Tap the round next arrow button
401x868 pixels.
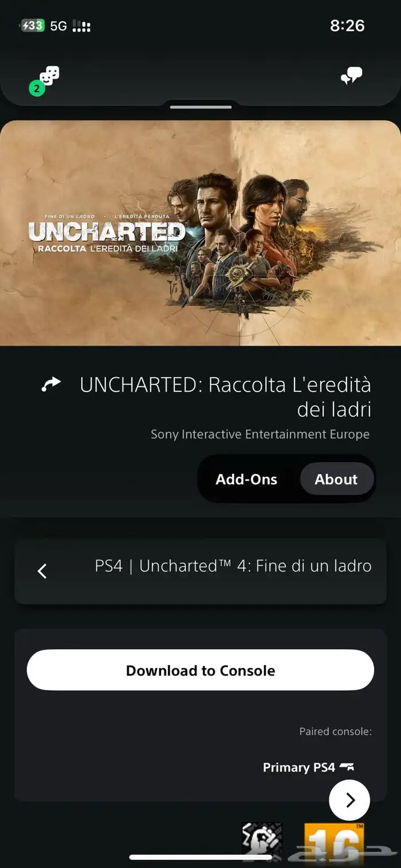349,800
